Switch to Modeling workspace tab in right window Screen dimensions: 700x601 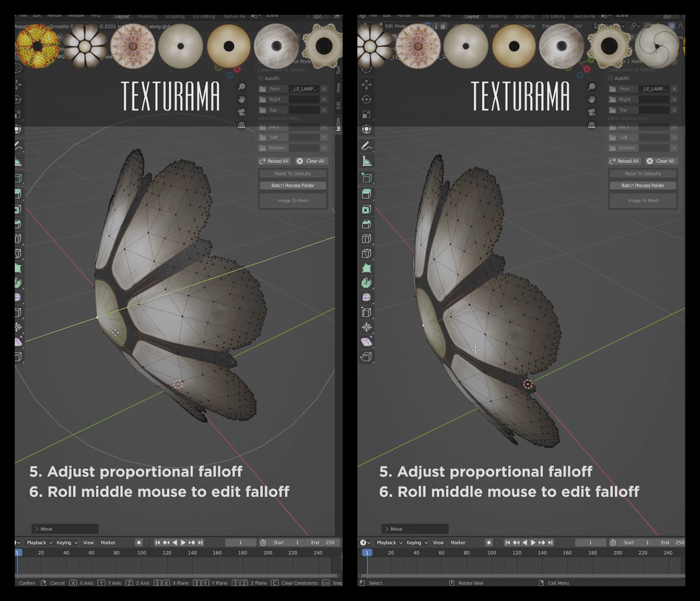[497, 16]
